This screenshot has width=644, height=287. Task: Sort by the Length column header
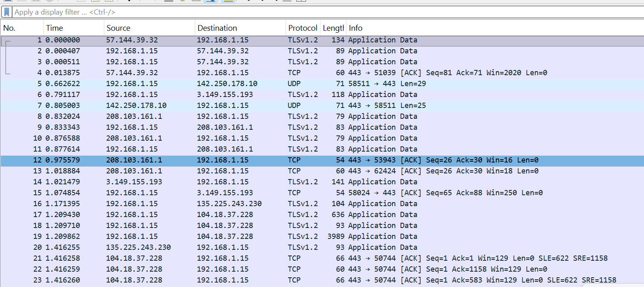(x=333, y=28)
